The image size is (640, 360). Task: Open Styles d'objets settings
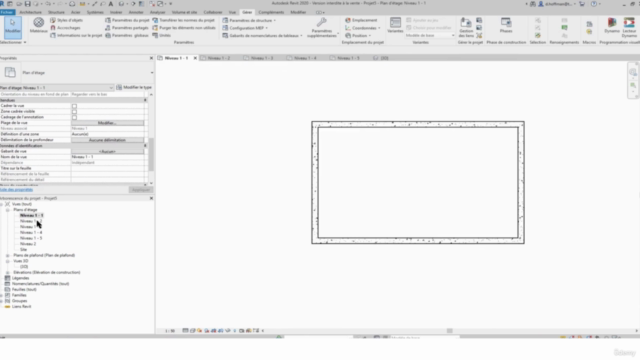[66, 20]
